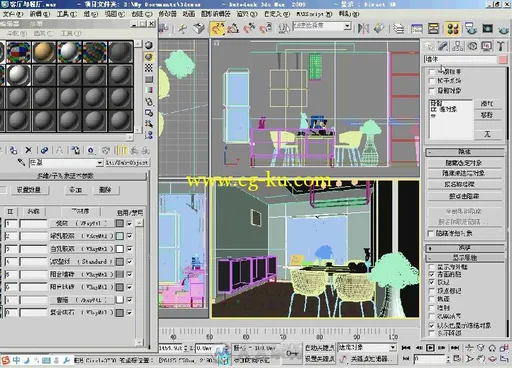
Task: Open the Align tool
Action: coord(379,28)
